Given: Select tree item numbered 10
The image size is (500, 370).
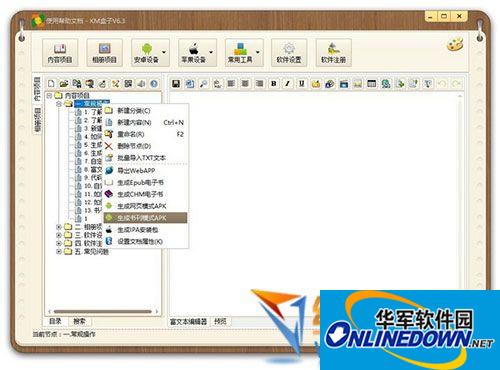Looking at the screenshot, I should click(89, 186).
